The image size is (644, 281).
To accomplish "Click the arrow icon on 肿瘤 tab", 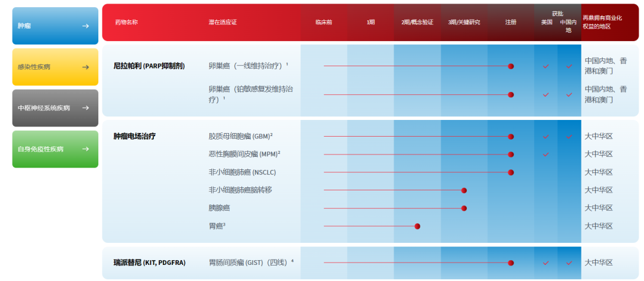I will click(x=85, y=26).
